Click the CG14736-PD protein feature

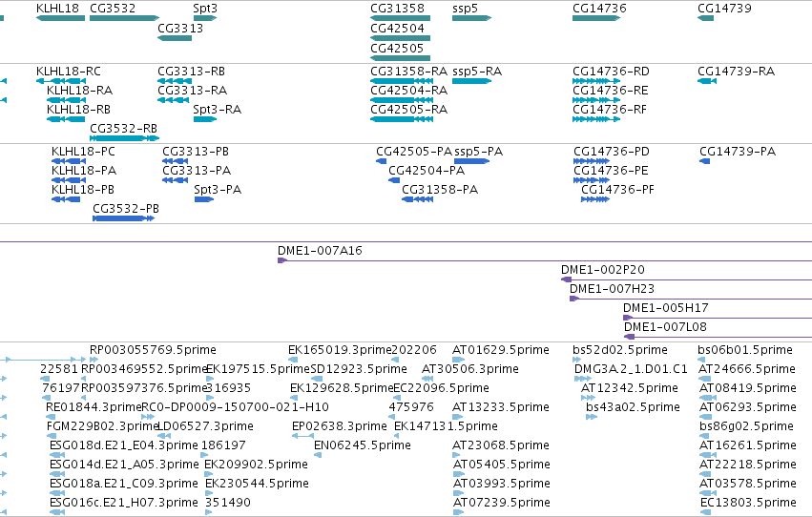coord(592,161)
